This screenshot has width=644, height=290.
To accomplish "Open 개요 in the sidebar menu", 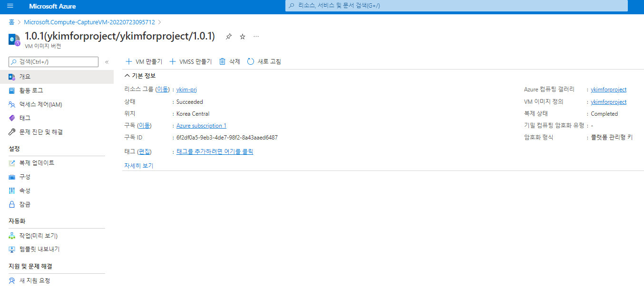I will [57, 77].
